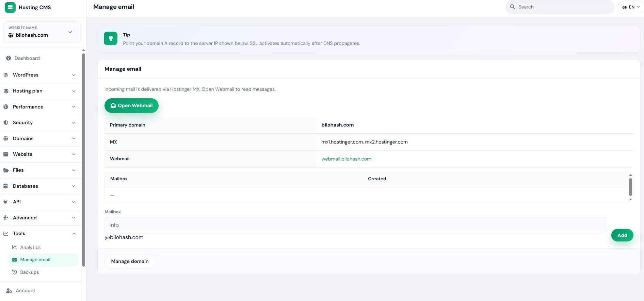Expand the Security section chevron
This screenshot has width=644, height=301.
pyautogui.click(x=74, y=122)
